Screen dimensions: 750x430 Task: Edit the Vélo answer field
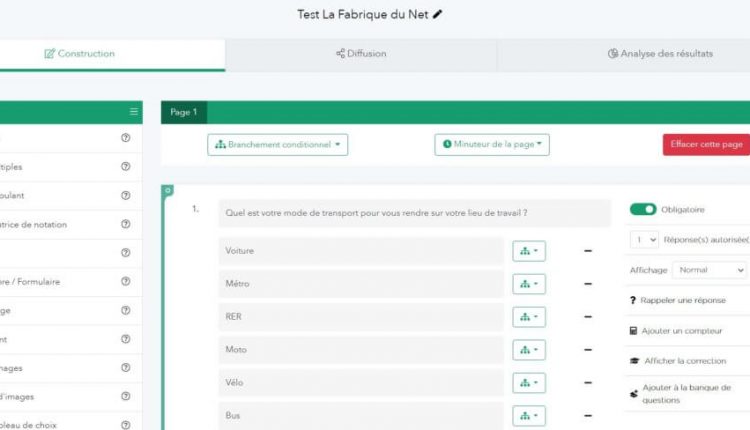(x=361, y=383)
